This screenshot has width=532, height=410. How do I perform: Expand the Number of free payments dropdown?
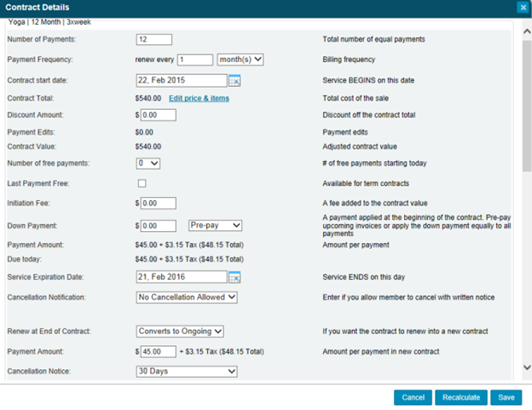[148, 163]
